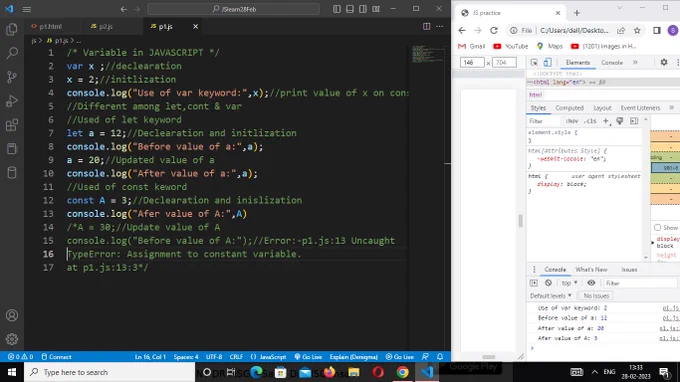Open the Source Control view

12,77
